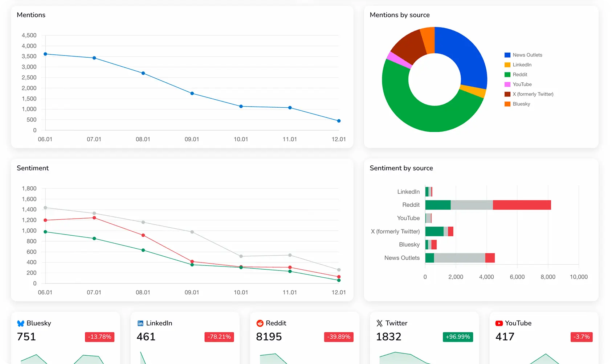This screenshot has height=364, width=612.
Task: Click the Reddit alien icon
Action: (x=260, y=323)
